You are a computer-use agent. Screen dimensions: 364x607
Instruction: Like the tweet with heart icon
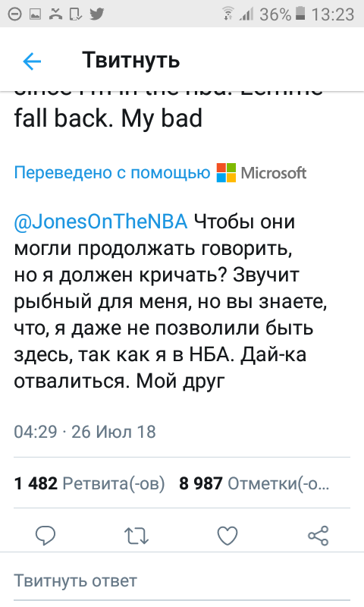click(227, 536)
